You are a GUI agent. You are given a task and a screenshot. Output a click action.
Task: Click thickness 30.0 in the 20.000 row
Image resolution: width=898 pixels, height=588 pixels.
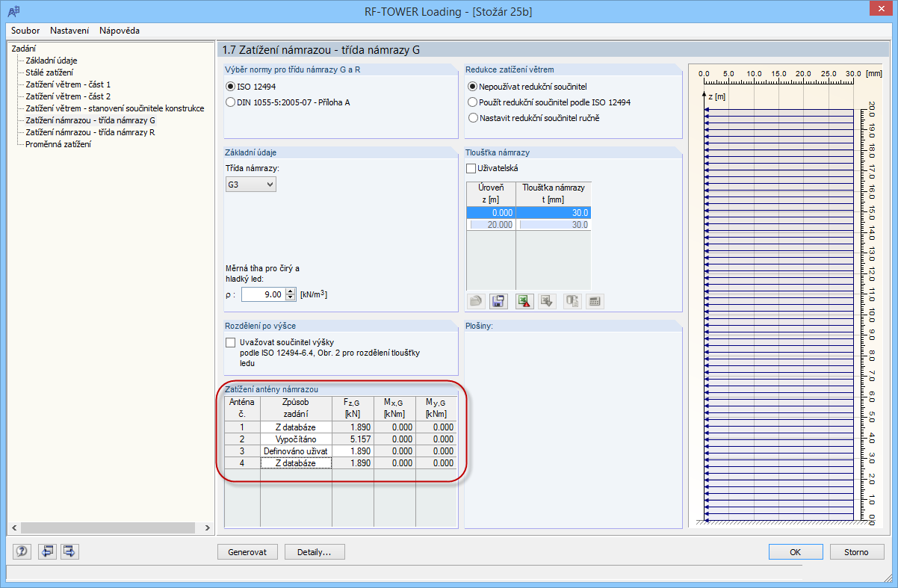[x=554, y=224]
